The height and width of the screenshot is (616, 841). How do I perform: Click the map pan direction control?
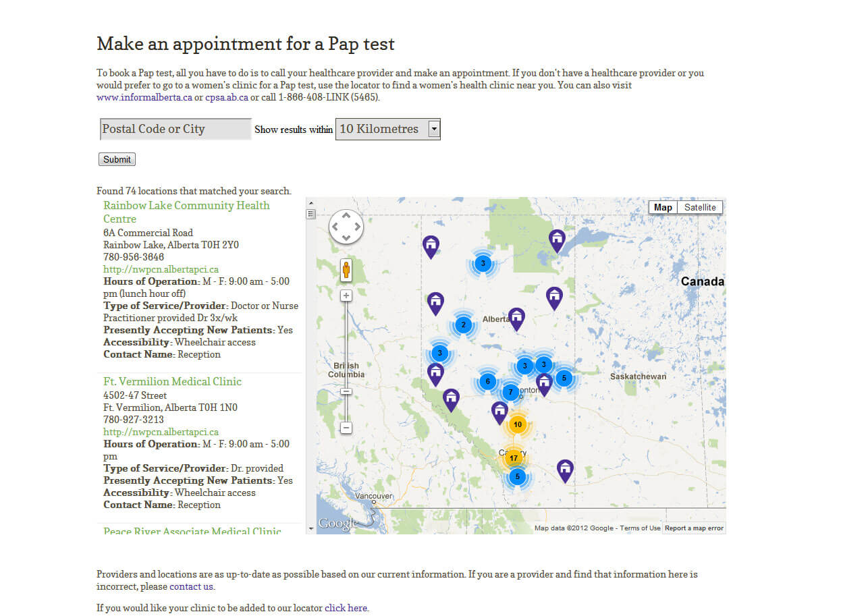(346, 227)
